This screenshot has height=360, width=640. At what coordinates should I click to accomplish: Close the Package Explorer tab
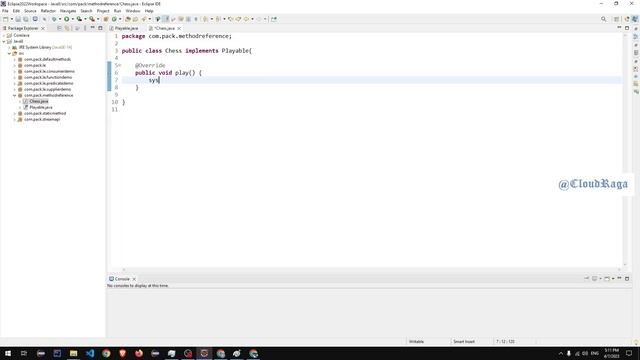coord(43,28)
